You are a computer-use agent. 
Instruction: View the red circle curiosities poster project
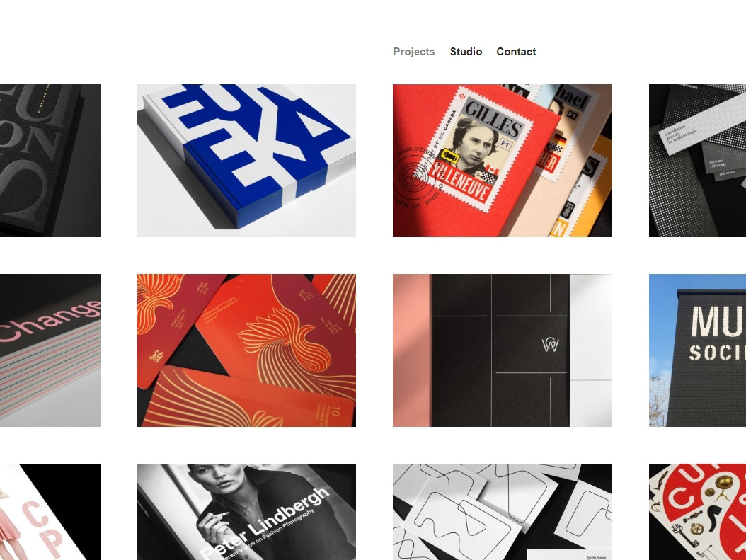[697, 511]
